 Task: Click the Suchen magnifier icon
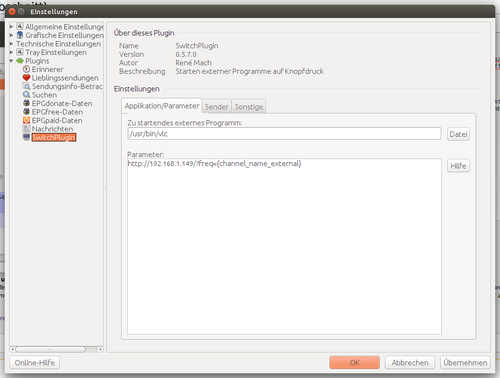[26, 95]
